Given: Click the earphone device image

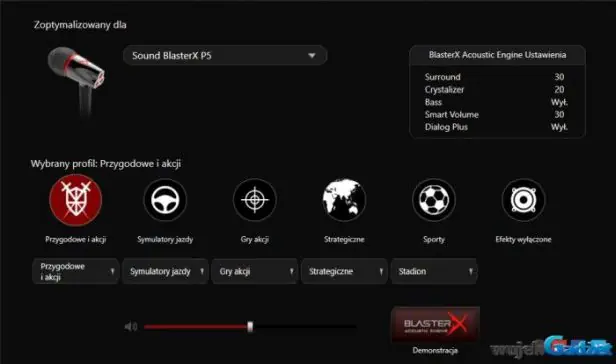Looking at the screenshot, I should point(77,81).
